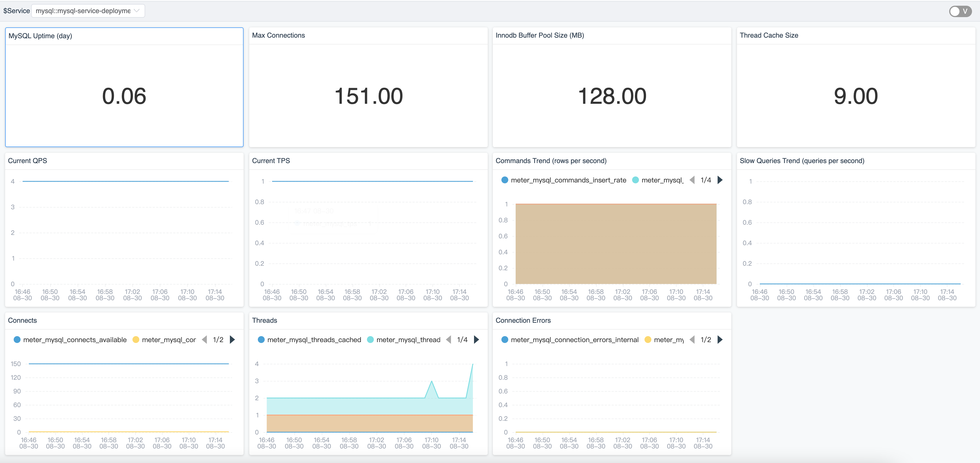
Task: Toggle meter_mysql_threads_cached legend series
Action: [314, 340]
